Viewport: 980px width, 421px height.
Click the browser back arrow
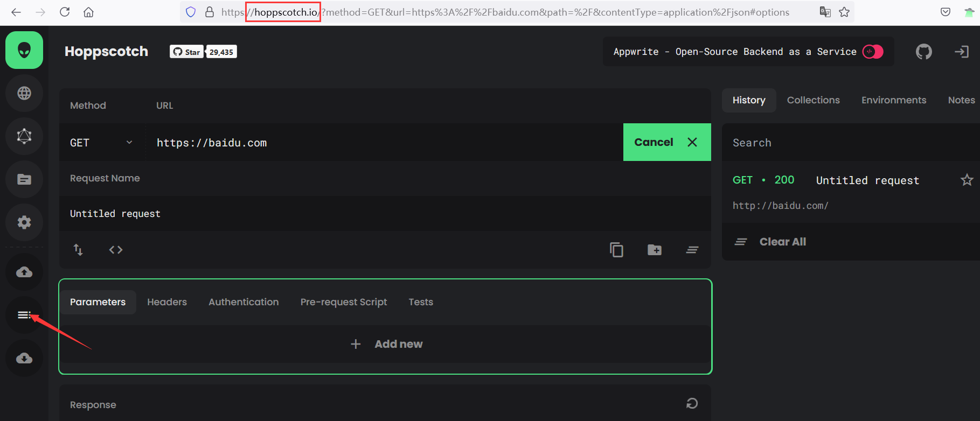click(16, 12)
